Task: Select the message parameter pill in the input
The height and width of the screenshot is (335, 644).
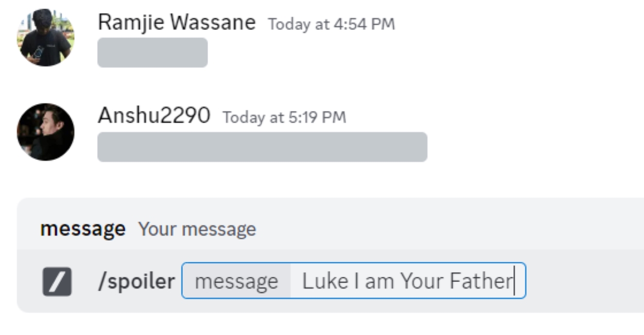Action: pyautogui.click(x=236, y=280)
